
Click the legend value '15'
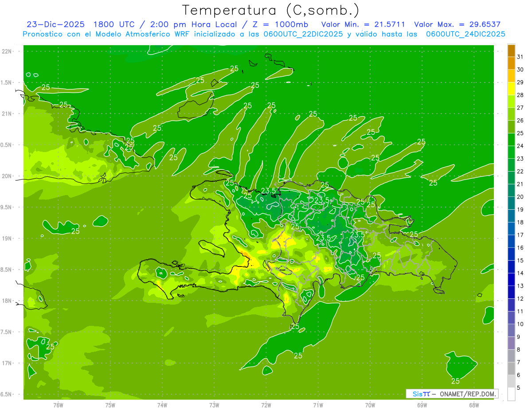click(x=520, y=260)
